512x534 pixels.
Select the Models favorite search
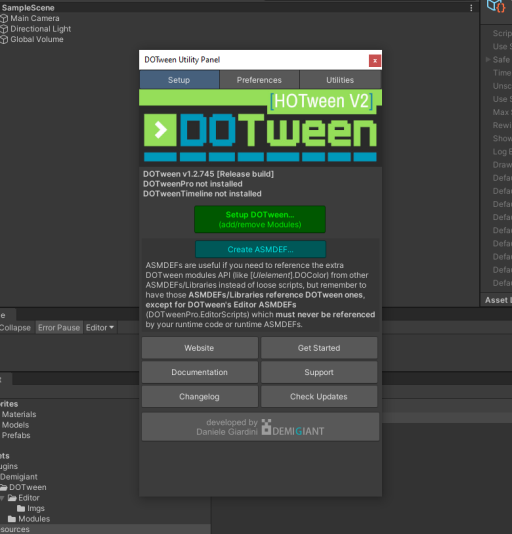coord(15,425)
